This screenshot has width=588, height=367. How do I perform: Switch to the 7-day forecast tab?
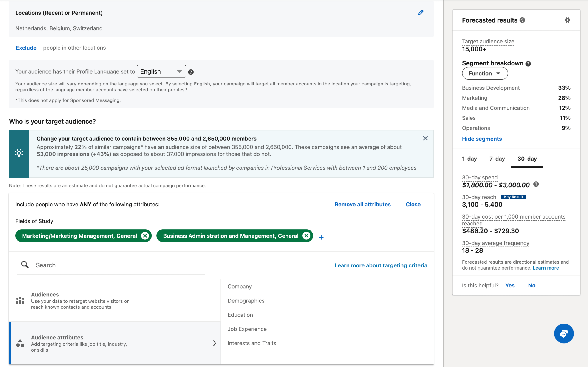coord(497,159)
